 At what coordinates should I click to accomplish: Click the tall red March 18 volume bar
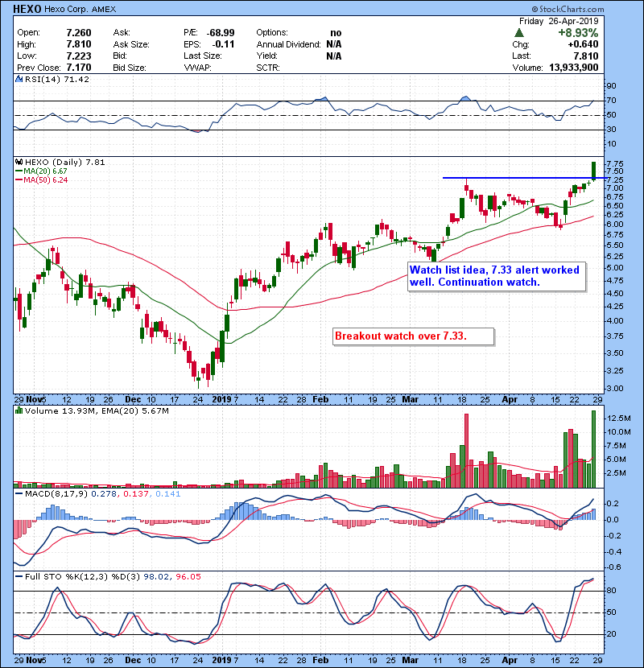pos(466,451)
